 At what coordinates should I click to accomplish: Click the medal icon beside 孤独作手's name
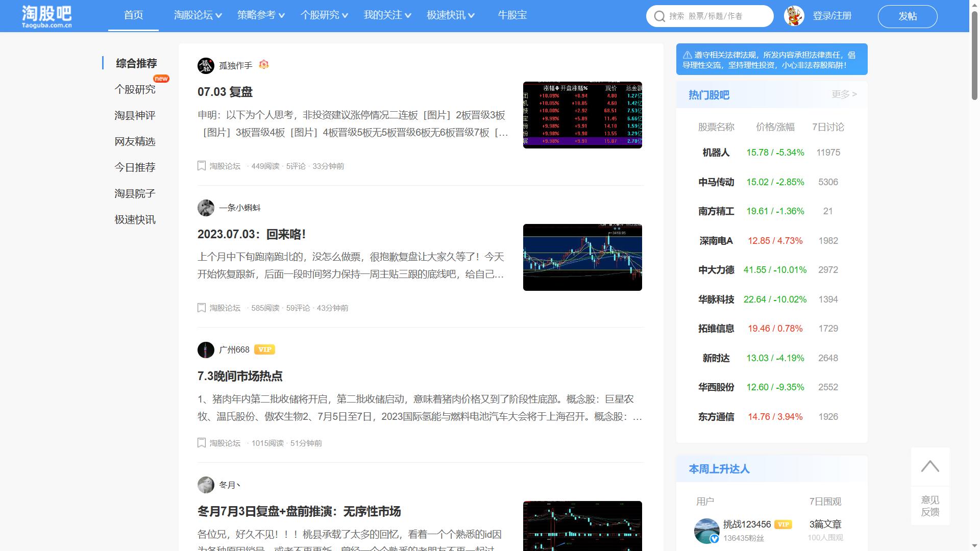263,65
